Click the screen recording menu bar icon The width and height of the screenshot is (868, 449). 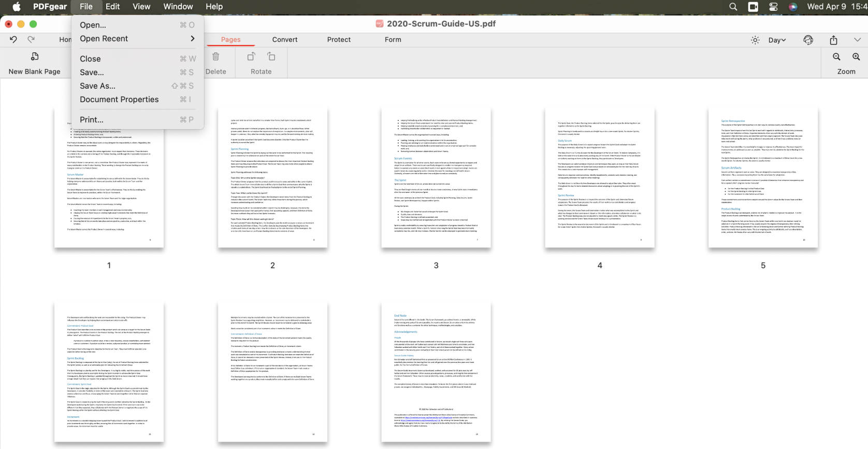click(x=753, y=7)
